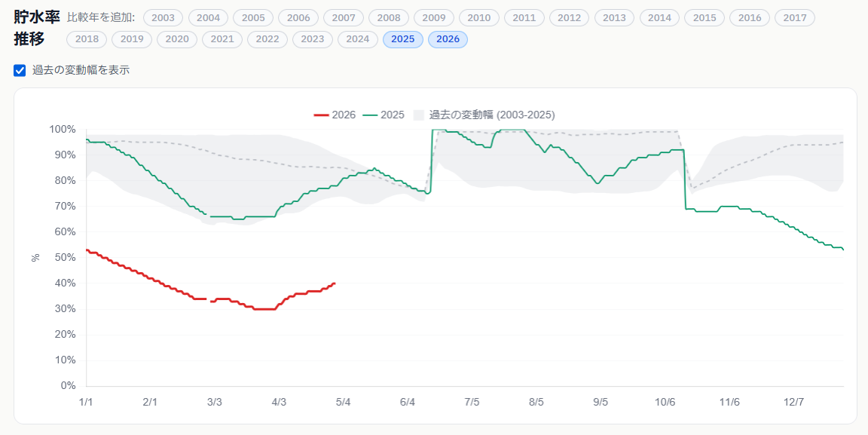Image resolution: width=868 pixels, height=435 pixels.
Task: Deselect the highlighted 2026 year chip
Action: tap(448, 39)
